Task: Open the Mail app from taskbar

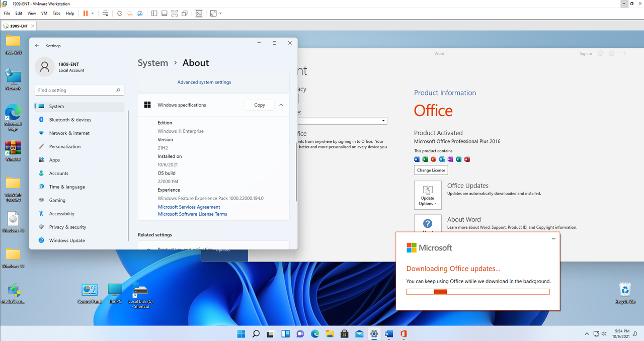Action: [359, 333]
